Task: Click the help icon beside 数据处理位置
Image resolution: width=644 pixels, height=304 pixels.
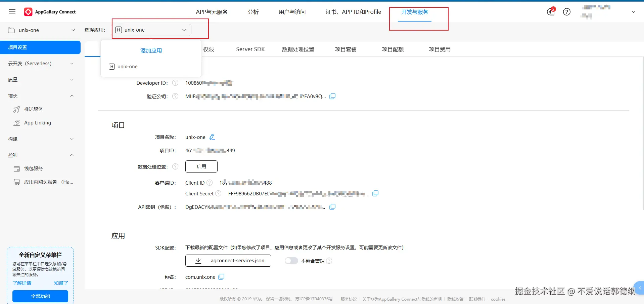Action: (175, 166)
